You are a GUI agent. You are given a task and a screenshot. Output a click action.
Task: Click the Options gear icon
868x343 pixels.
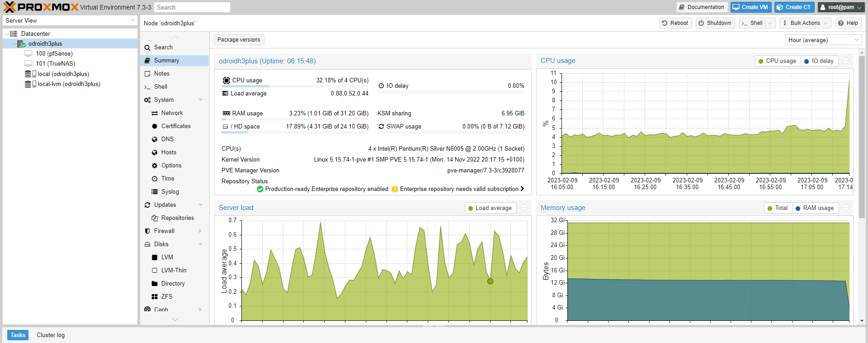coord(155,166)
